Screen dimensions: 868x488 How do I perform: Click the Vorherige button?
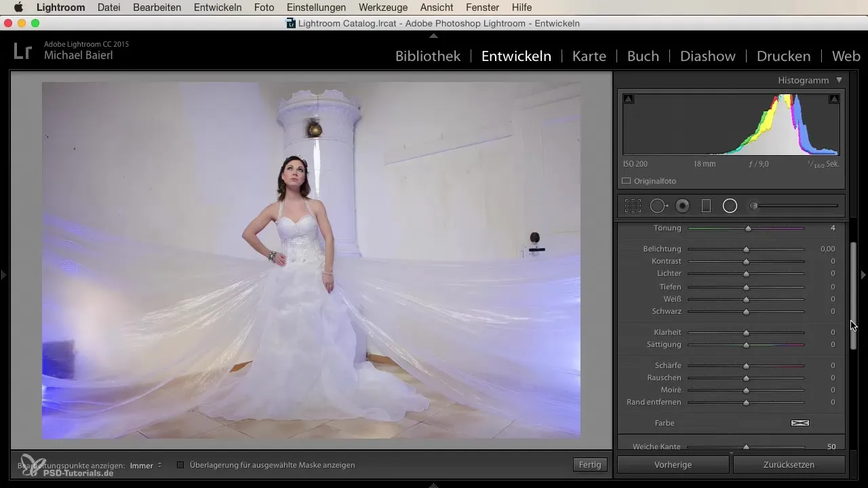tap(673, 465)
